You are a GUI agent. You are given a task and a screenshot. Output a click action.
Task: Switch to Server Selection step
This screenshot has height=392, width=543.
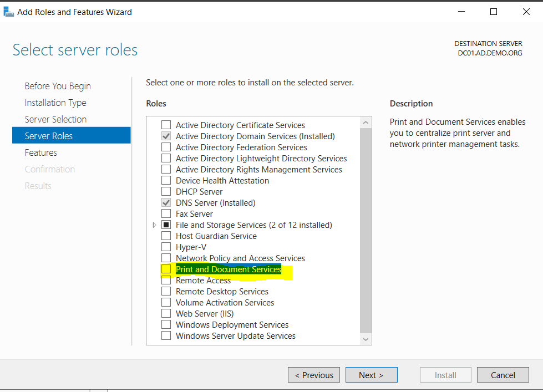55,119
